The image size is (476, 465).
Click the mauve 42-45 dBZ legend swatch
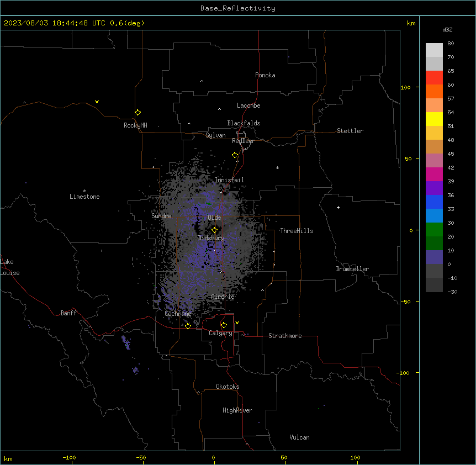(x=434, y=161)
